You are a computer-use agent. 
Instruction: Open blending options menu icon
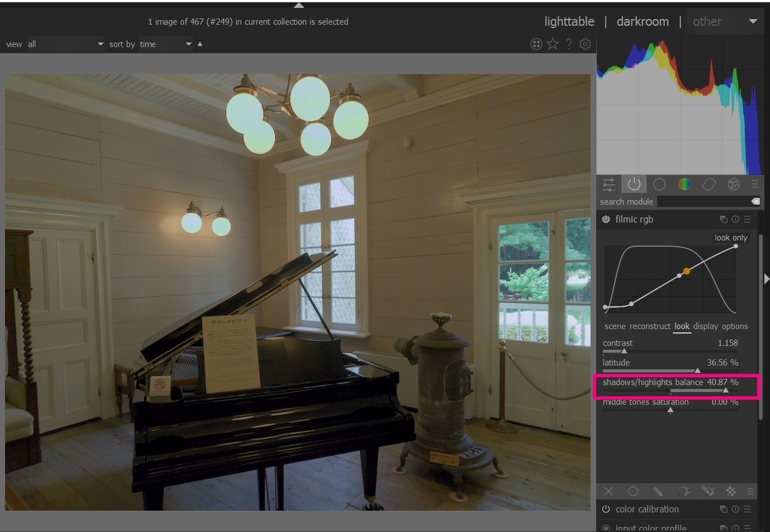pos(750,492)
